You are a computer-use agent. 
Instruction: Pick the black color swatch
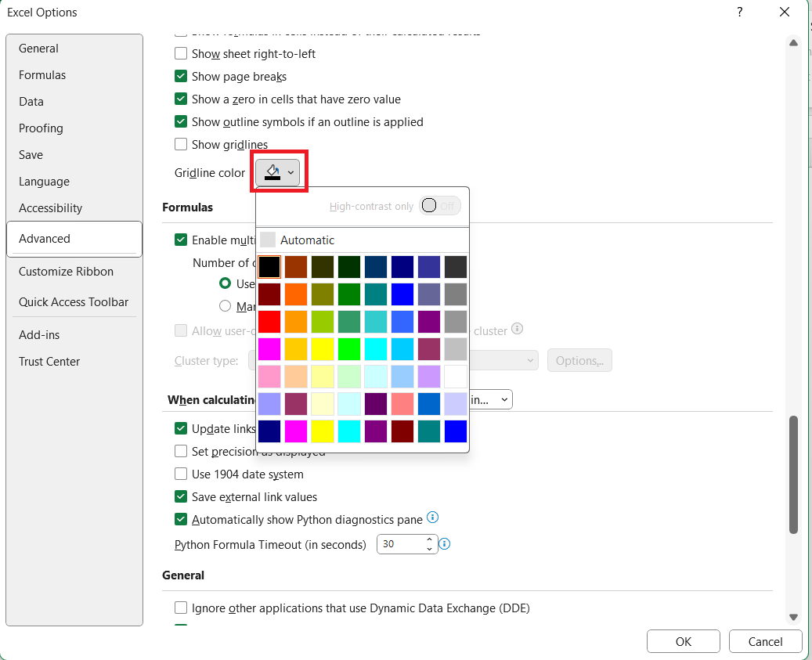269,267
